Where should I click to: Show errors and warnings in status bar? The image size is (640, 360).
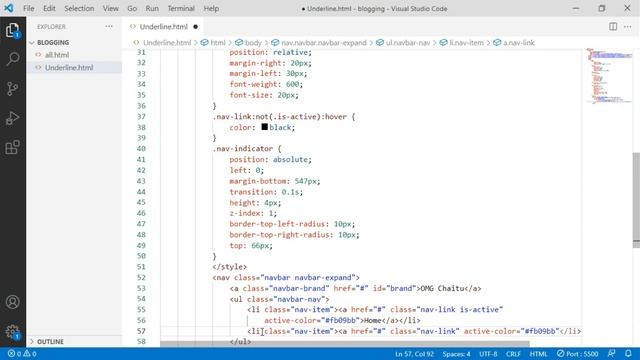22,354
